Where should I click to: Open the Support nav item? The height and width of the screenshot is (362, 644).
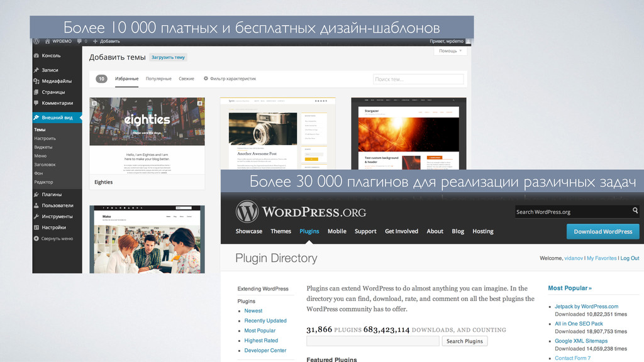tap(365, 231)
